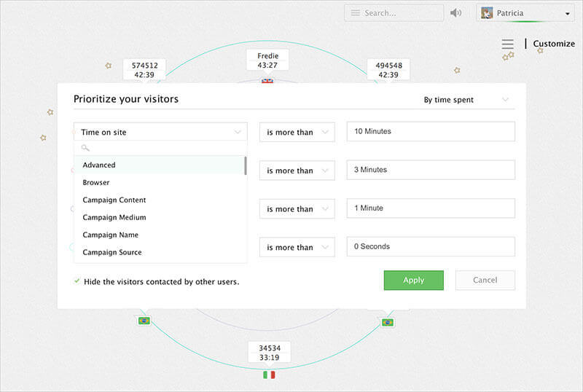Open the Patricia account dropdown
The width and height of the screenshot is (583, 392).
click(525, 13)
